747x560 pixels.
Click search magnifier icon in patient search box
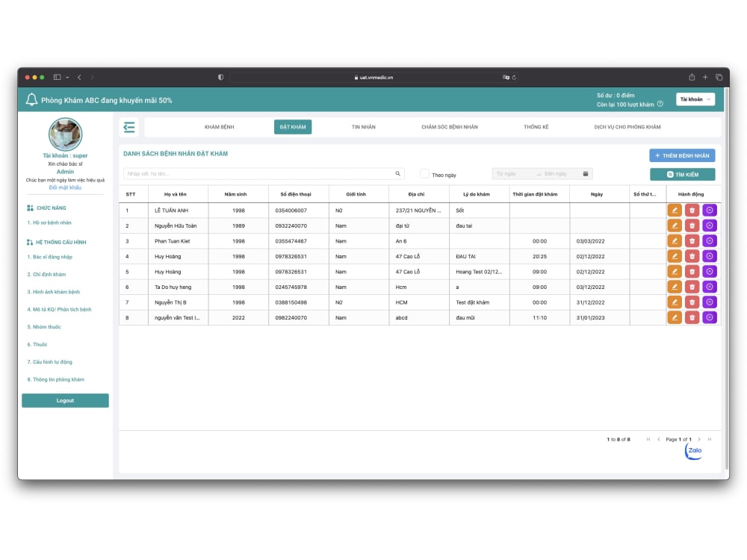pos(398,174)
